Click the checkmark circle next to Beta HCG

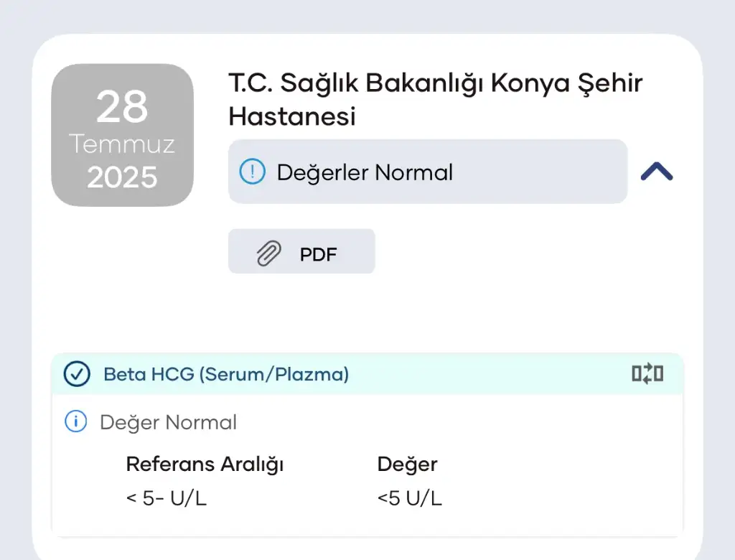pyautogui.click(x=77, y=374)
